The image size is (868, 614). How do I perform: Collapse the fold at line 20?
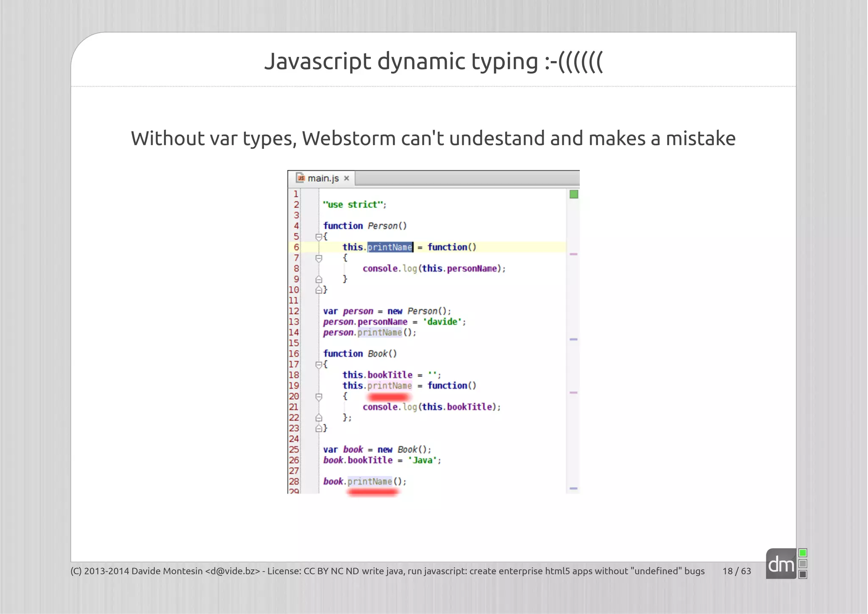point(319,397)
